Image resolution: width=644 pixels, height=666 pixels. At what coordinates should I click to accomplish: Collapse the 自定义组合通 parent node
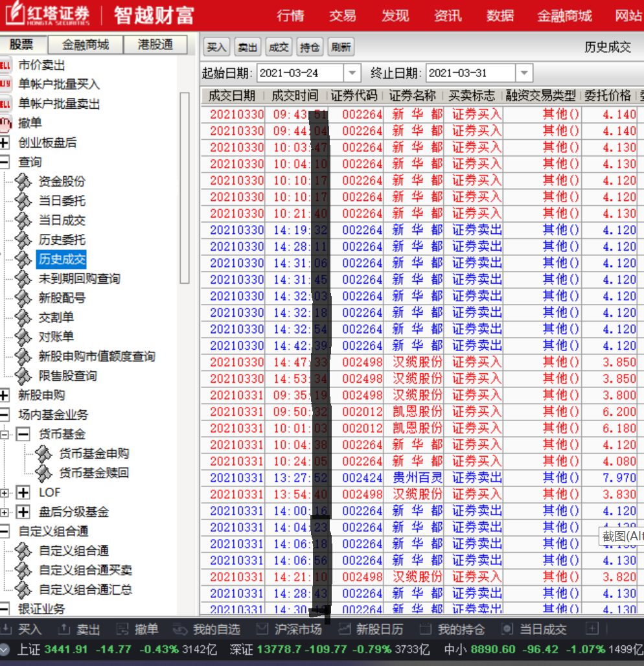[5, 532]
